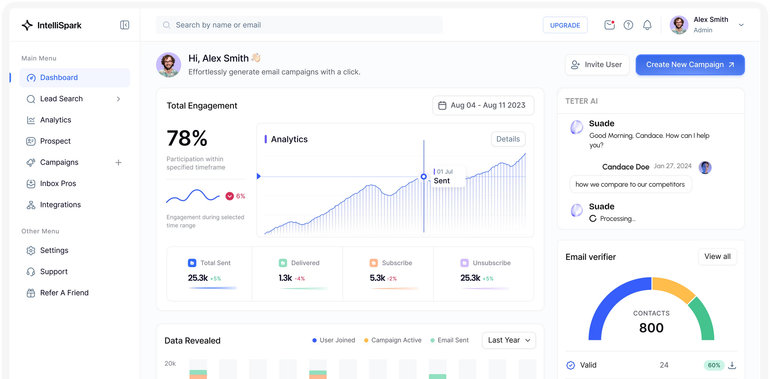Download Valid contacts with download icon

click(732, 365)
